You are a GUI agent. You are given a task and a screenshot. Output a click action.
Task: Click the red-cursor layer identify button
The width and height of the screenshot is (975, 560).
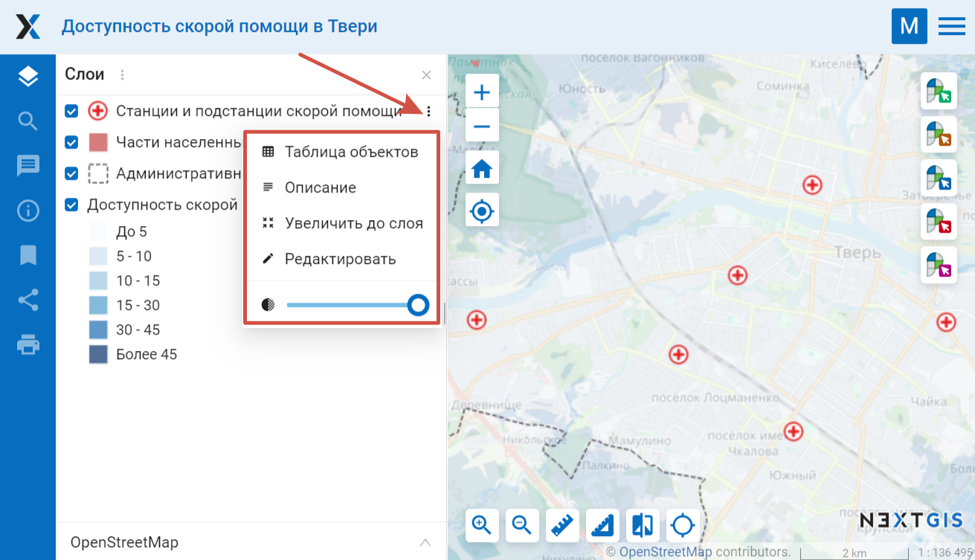pyautogui.click(x=937, y=222)
